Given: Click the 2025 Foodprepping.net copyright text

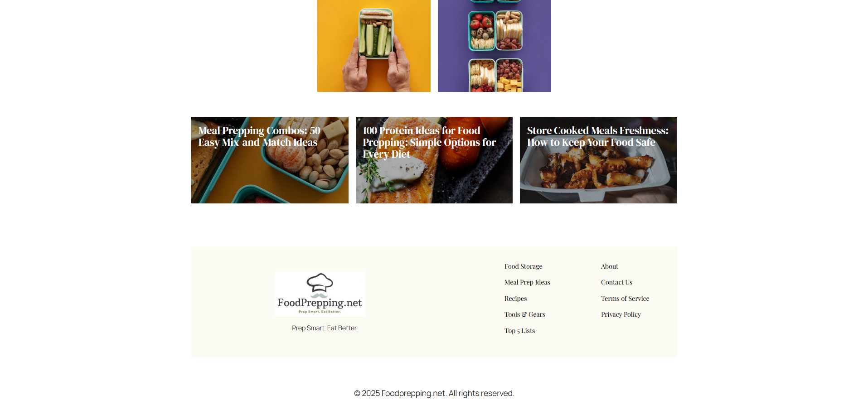Looking at the screenshot, I should (434, 393).
